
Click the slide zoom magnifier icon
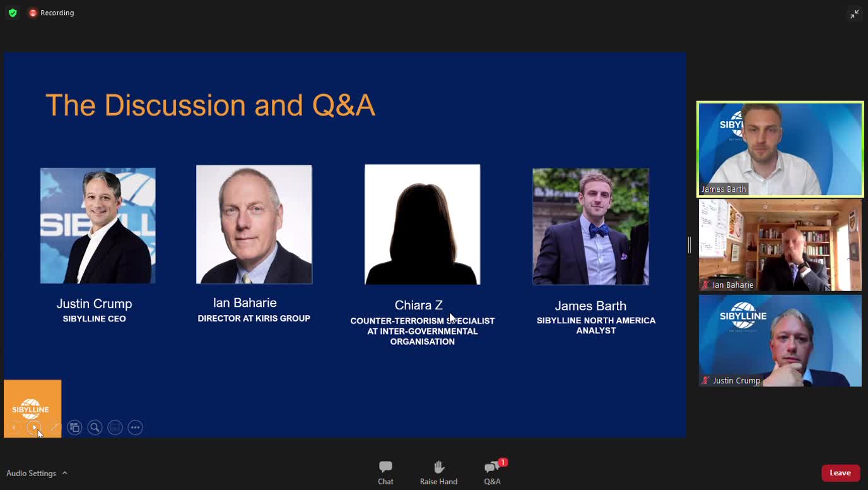click(x=95, y=427)
